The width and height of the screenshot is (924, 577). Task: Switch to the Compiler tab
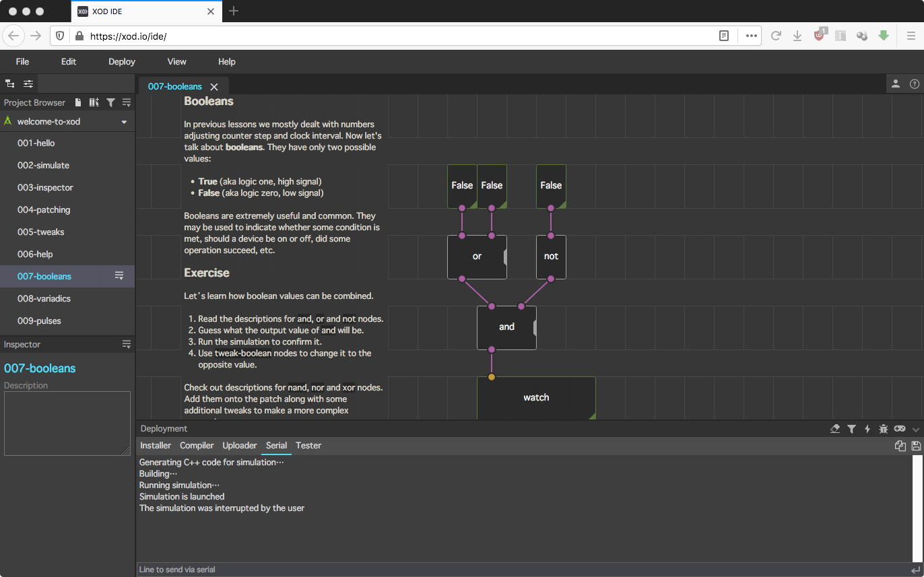click(x=197, y=446)
